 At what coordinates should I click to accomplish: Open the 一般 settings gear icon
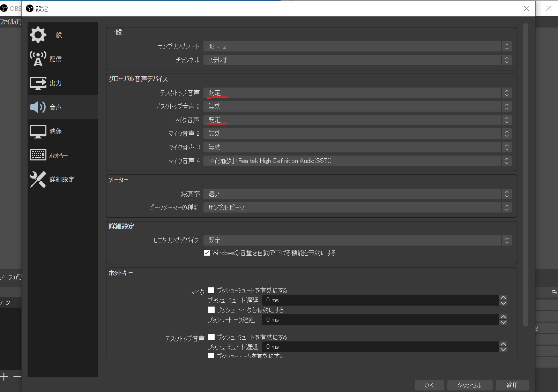tap(38, 35)
